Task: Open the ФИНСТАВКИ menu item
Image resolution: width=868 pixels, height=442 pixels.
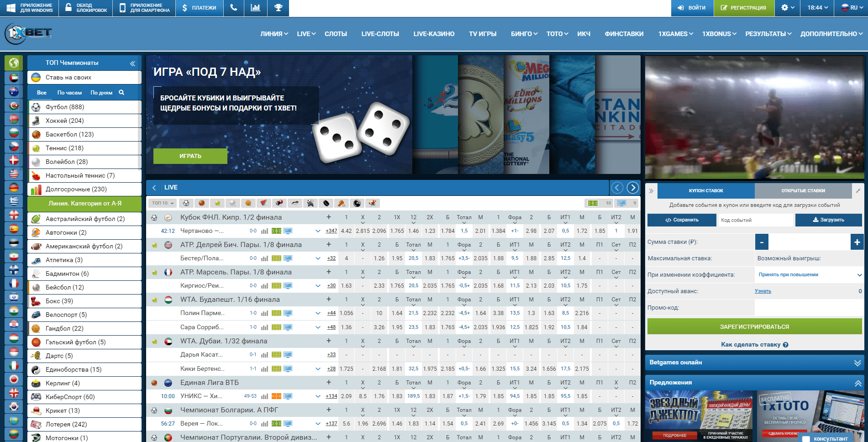Action: (x=624, y=34)
